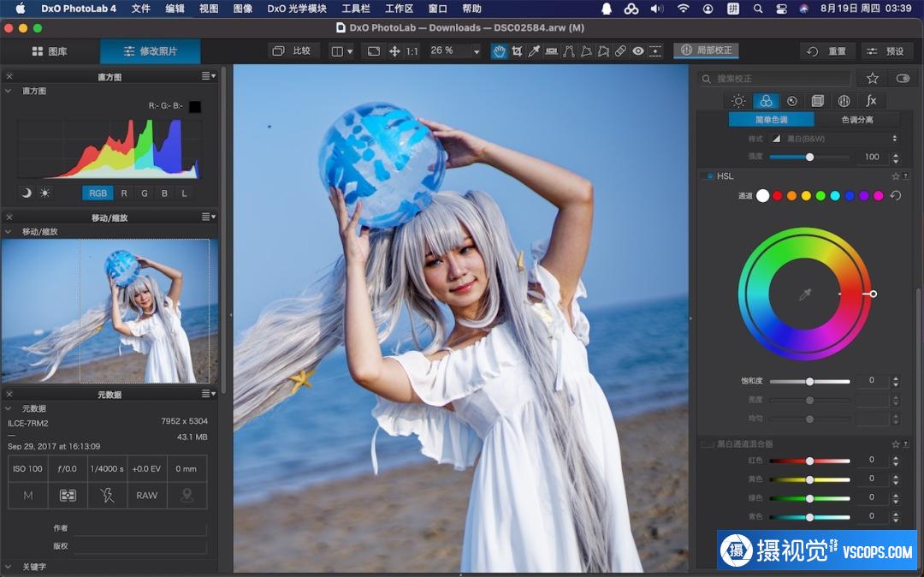The height and width of the screenshot is (577, 924).
Task: Show highlight clipping with sun icon
Action: tap(44, 193)
